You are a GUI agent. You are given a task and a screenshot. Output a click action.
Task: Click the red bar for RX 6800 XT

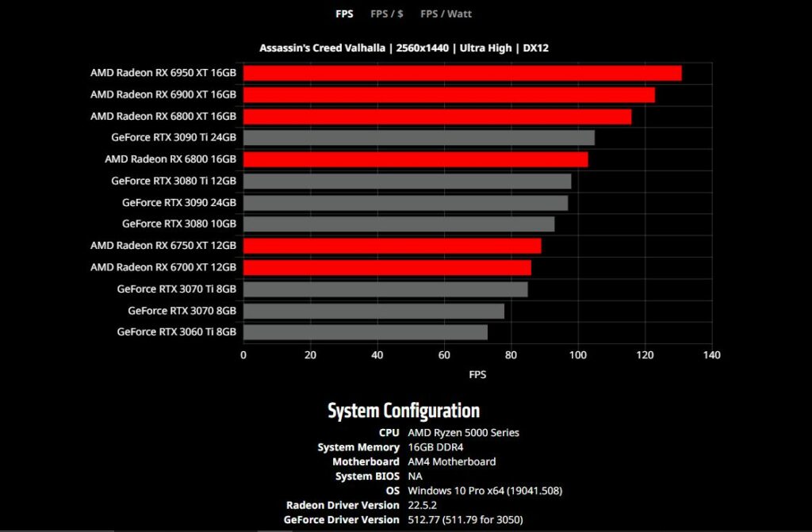[438, 117]
